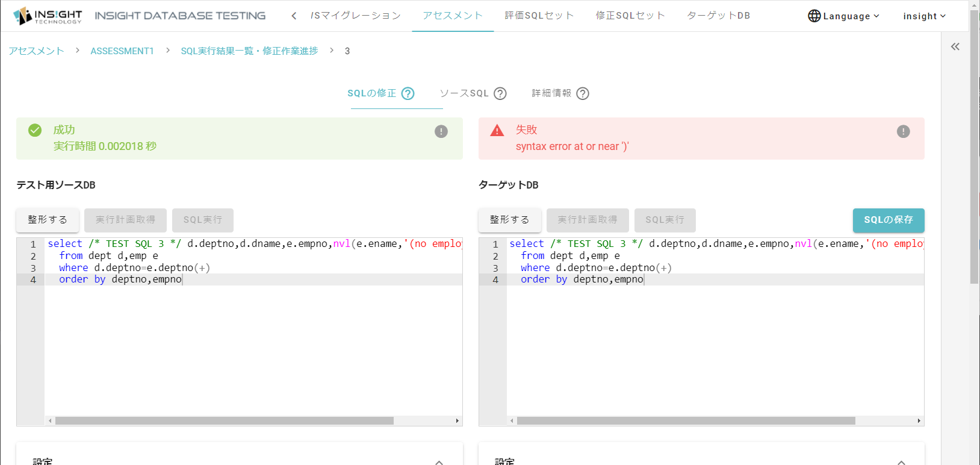
Task: Click アセスメント breadcrumb link
Action: [36, 51]
